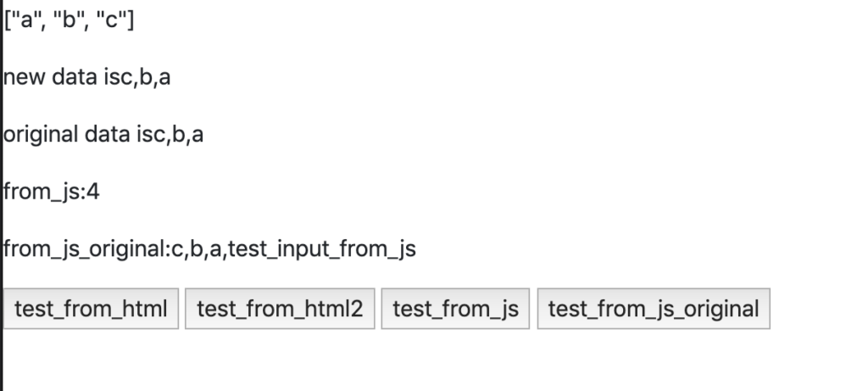This screenshot has height=391, width=868.
Task: Click the from_js_original: label prefix text
Action: point(87,249)
